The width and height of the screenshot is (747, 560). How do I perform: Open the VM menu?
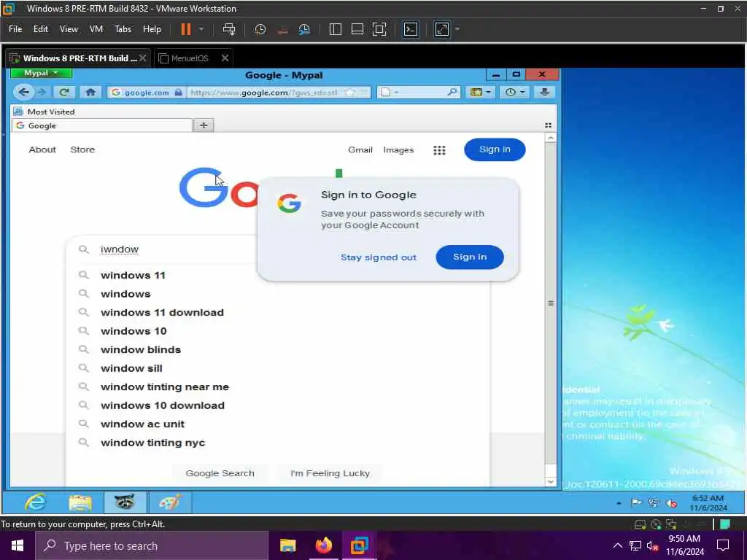point(96,29)
